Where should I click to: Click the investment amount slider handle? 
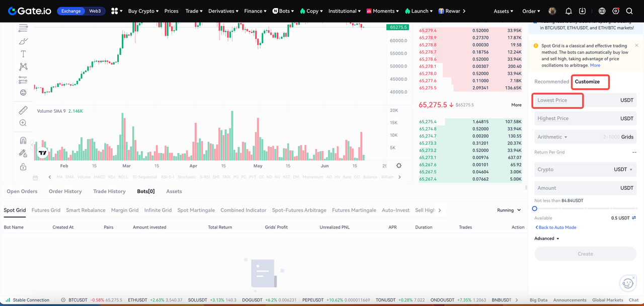[535, 208]
